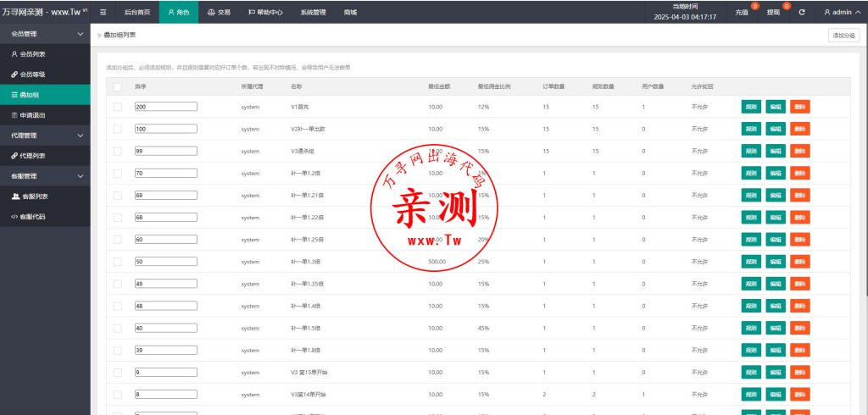Click 删除 for the V3通杀组 row
Viewport: 868px width, 415px height.
pyautogui.click(x=800, y=151)
